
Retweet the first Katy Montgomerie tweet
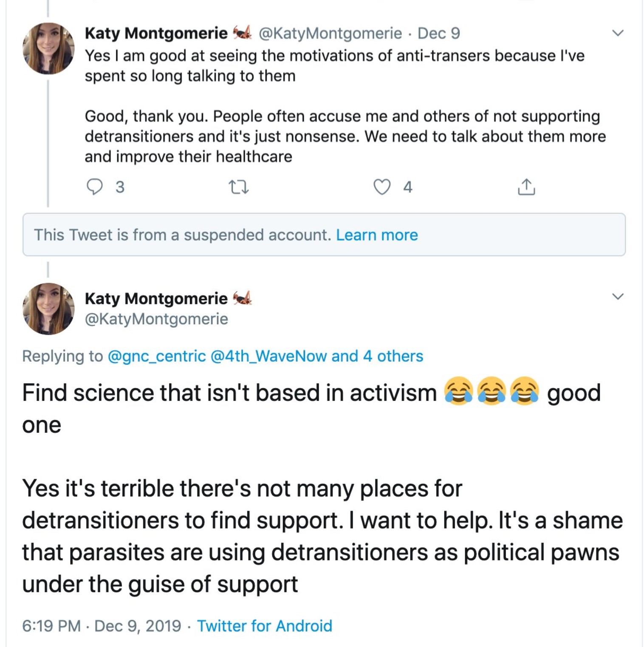[238, 187]
